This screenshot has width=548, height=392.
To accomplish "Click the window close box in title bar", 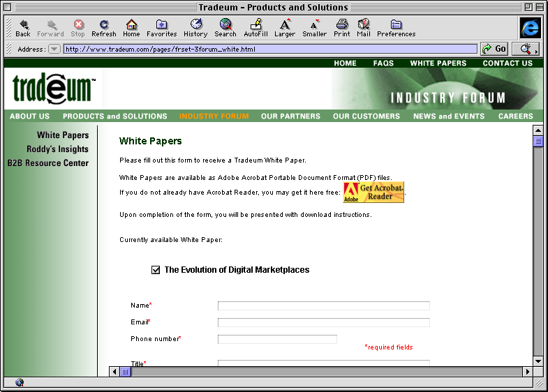I will point(8,7).
